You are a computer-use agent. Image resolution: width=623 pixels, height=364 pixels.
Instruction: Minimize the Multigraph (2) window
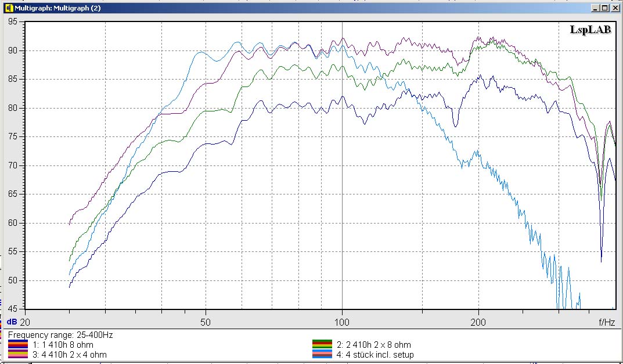click(595, 8)
